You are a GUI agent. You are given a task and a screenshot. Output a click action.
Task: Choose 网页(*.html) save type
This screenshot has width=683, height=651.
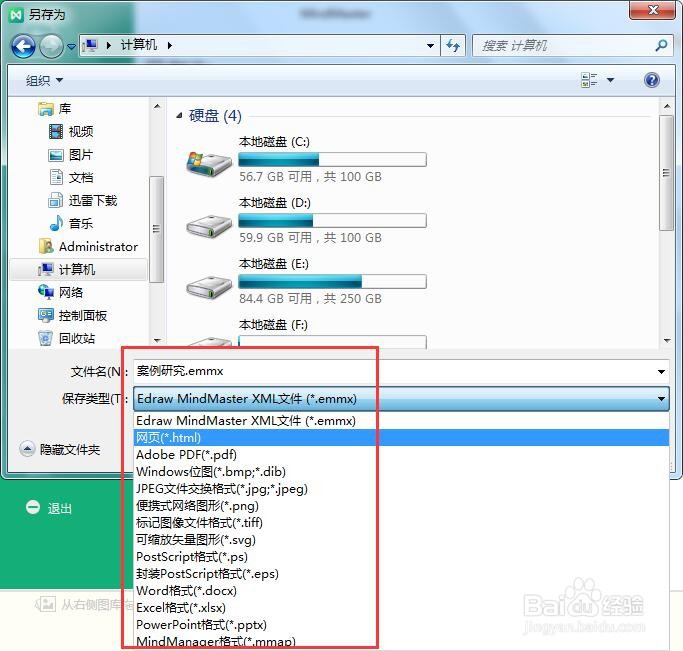pyautogui.click(x=401, y=438)
